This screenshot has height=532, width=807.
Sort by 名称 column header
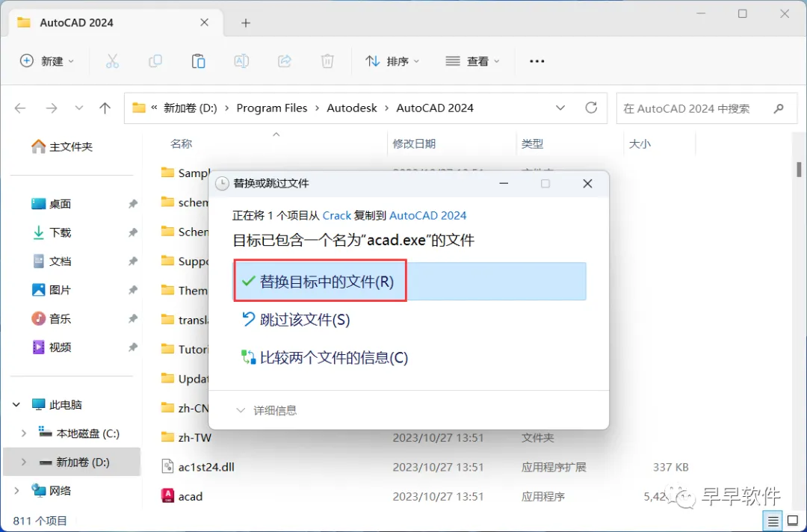point(181,144)
